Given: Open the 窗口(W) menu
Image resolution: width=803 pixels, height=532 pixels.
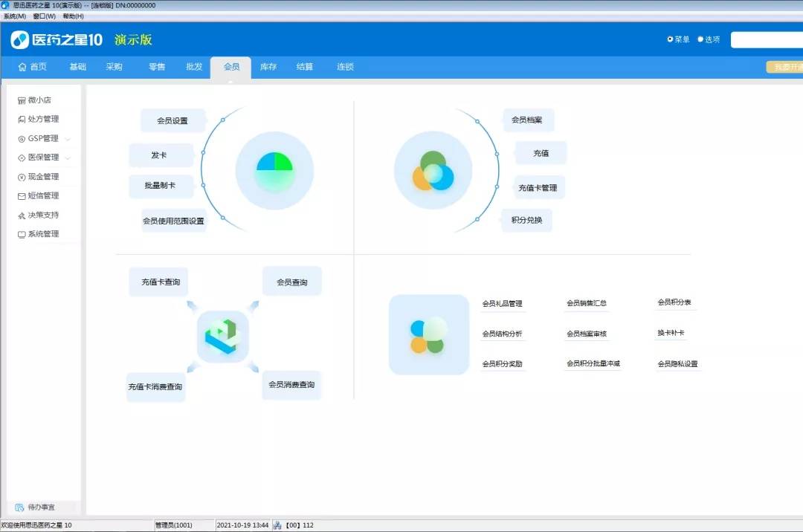Looking at the screenshot, I should coord(45,16).
